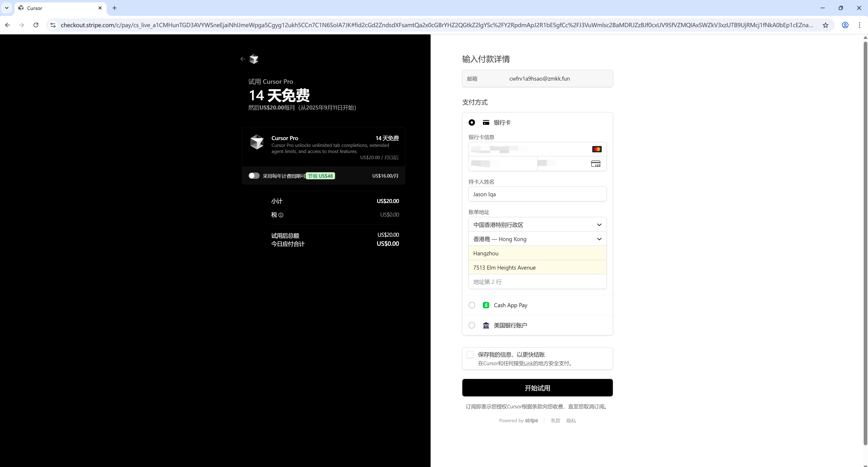Click the cardholder name field Jason Iqa
The height and width of the screenshot is (467, 868).
(537, 194)
